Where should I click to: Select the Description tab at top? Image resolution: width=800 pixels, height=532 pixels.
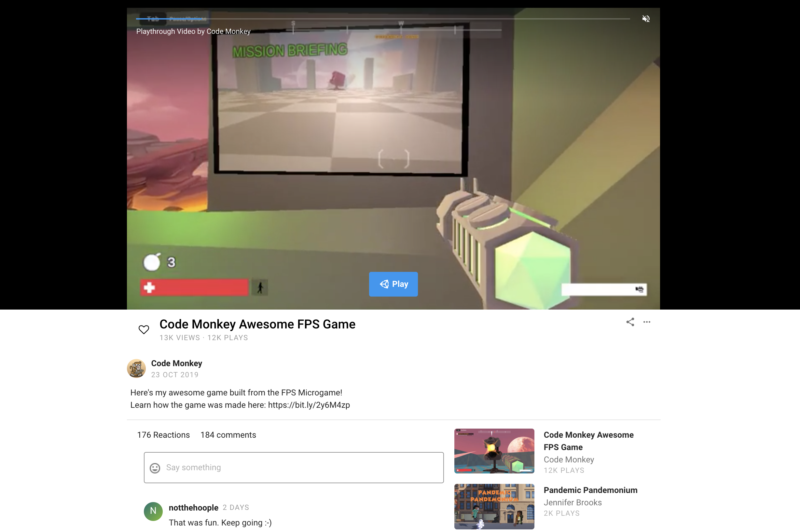tap(153, 18)
